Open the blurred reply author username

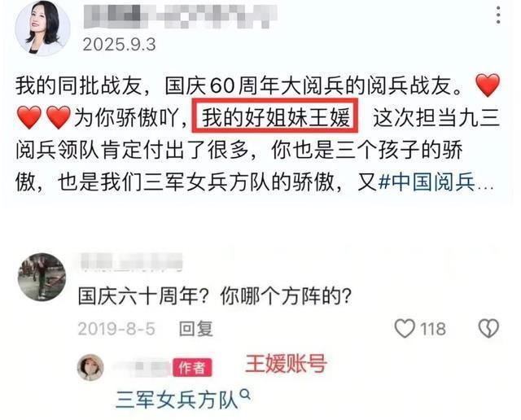(x=141, y=368)
